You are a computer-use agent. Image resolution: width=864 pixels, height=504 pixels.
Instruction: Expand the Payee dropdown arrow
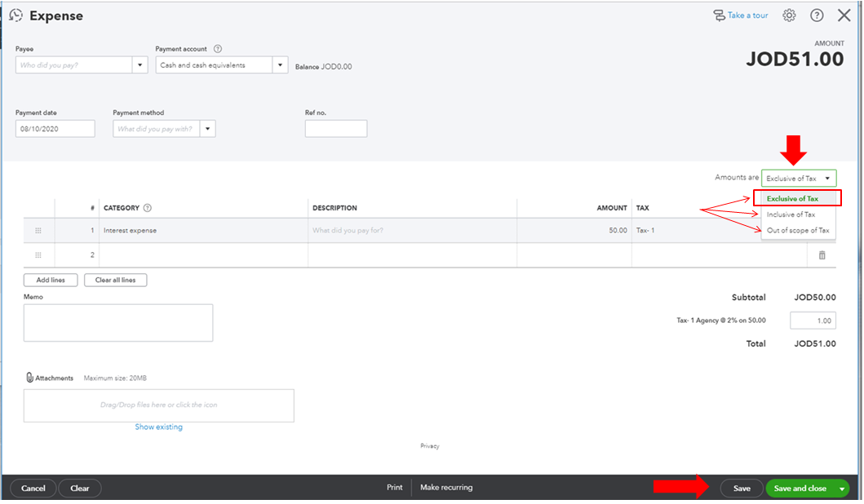140,65
